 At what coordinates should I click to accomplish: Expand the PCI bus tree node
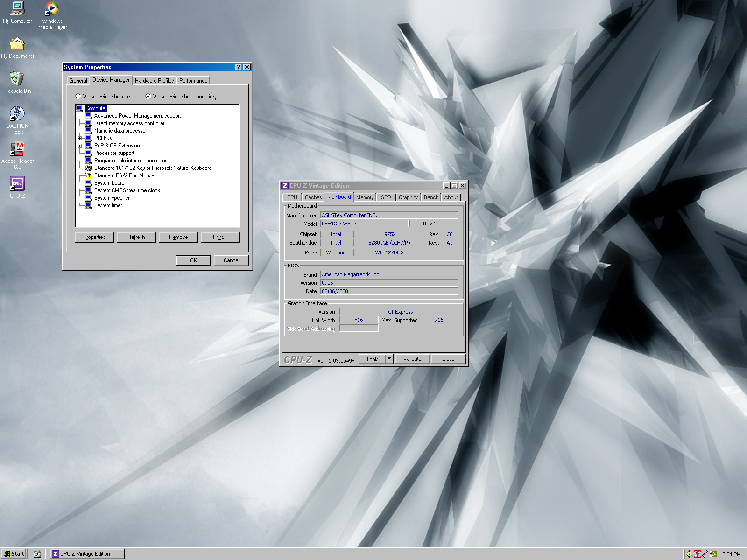click(79, 138)
